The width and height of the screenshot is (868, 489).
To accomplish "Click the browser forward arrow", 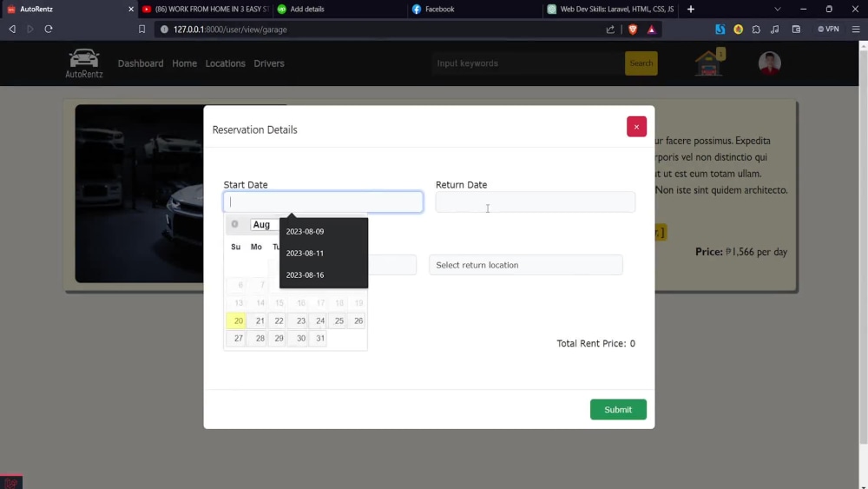I will click(x=30, y=30).
